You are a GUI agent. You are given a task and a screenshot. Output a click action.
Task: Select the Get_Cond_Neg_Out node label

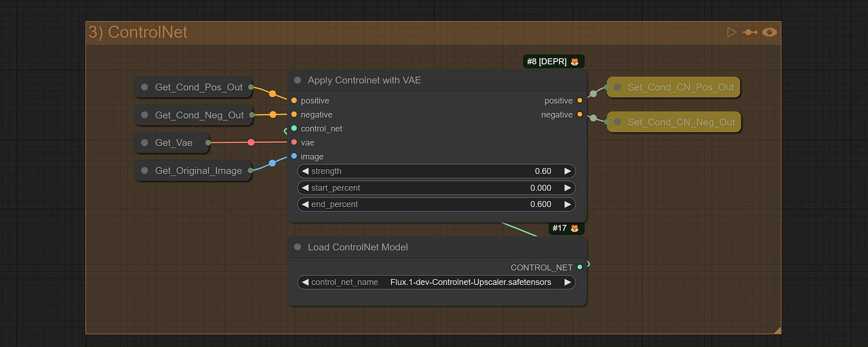pos(199,115)
